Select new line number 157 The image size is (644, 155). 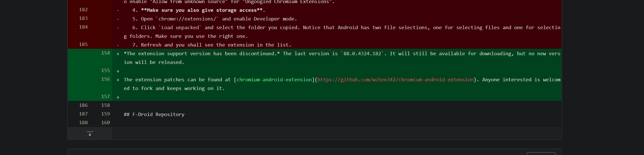(x=105, y=97)
